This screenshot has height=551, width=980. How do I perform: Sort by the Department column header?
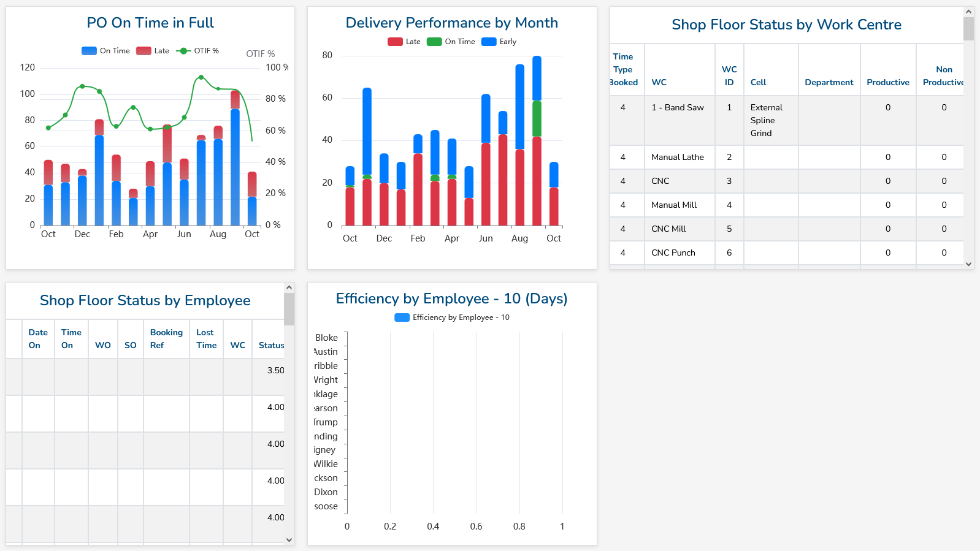pyautogui.click(x=829, y=82)
